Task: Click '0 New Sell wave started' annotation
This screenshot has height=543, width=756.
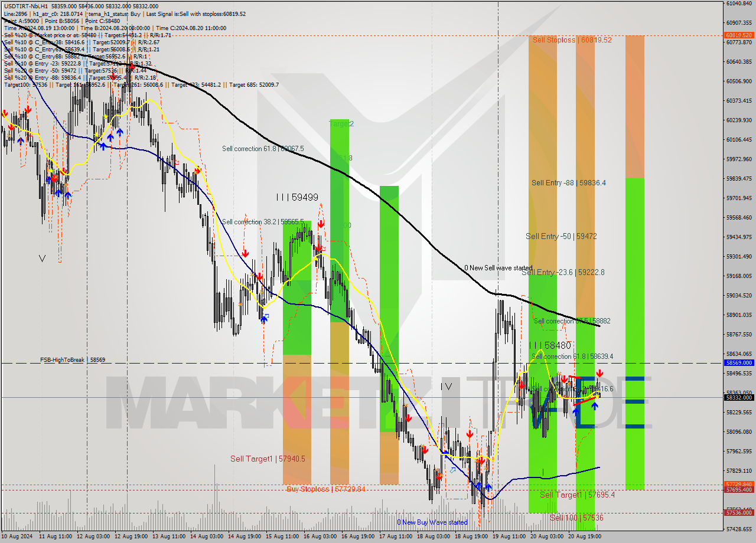Action: coord(498,268)
